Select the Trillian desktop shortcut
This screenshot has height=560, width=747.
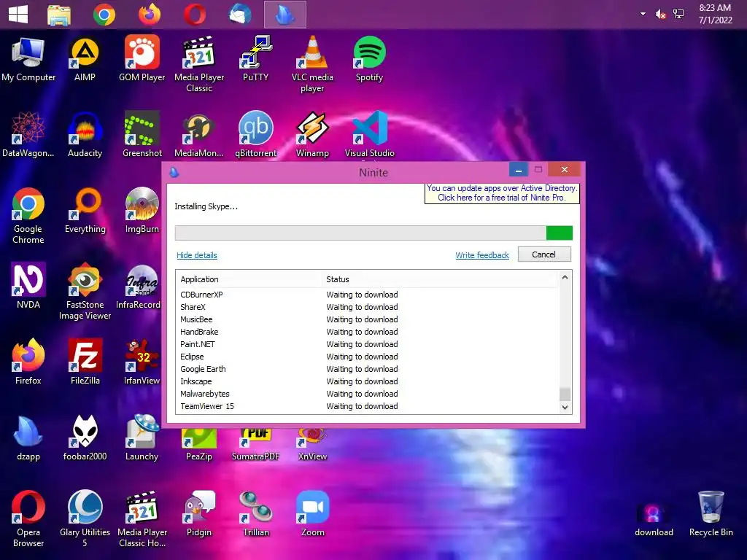[256, 514]
